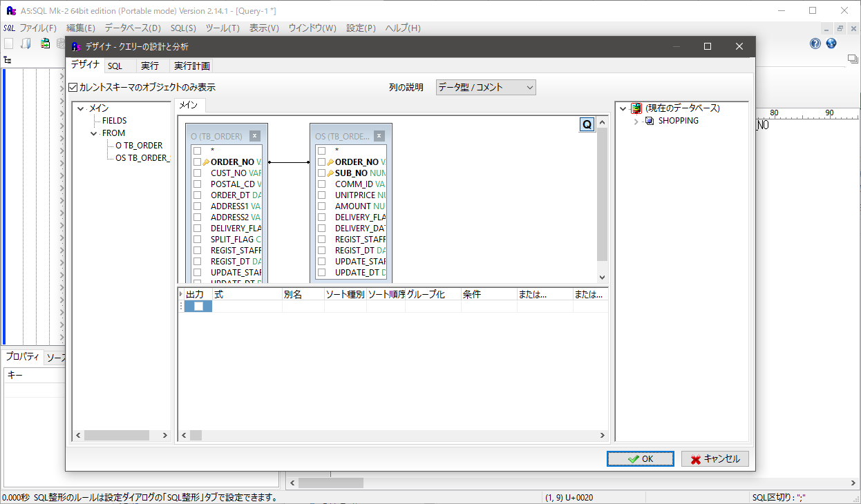Screen dimensions: 861x504
Task: Open help via the question mark globe icon
Action: (815, 43)
